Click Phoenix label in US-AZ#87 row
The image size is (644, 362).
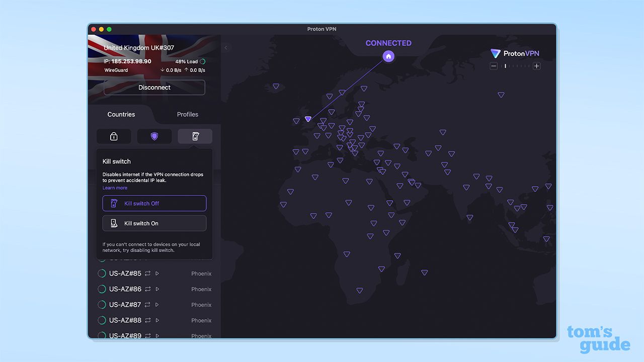coord(201,305)
